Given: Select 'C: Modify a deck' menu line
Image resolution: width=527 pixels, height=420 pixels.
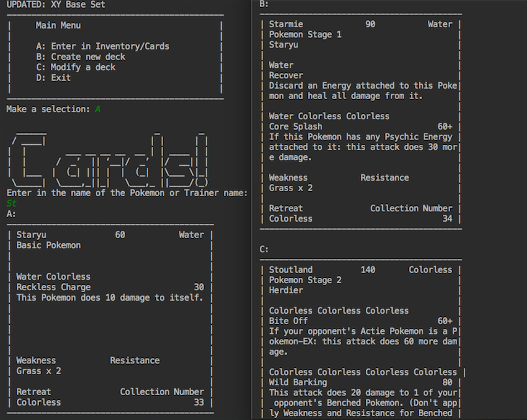Looking at the screenshot, I should [x=76, y=67].
